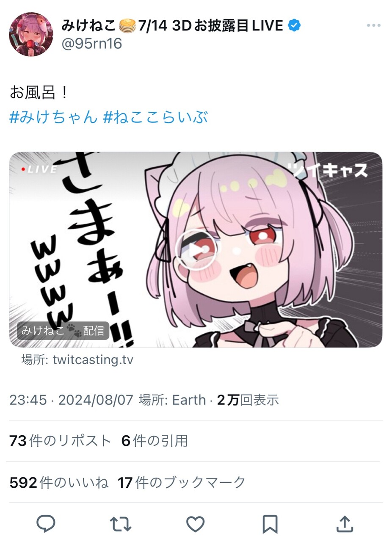Tap the 場所: Earth location label

(x=172, y=400)
